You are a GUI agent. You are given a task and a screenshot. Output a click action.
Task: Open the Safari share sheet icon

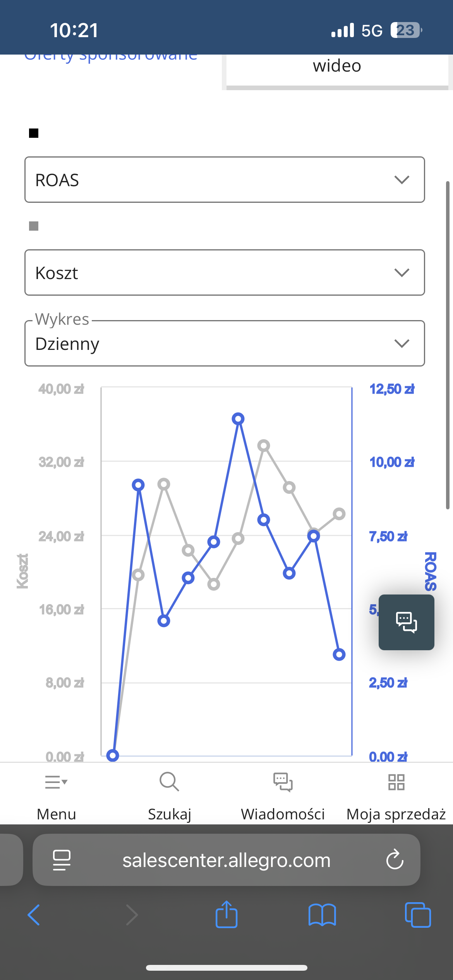coord(226,914)
